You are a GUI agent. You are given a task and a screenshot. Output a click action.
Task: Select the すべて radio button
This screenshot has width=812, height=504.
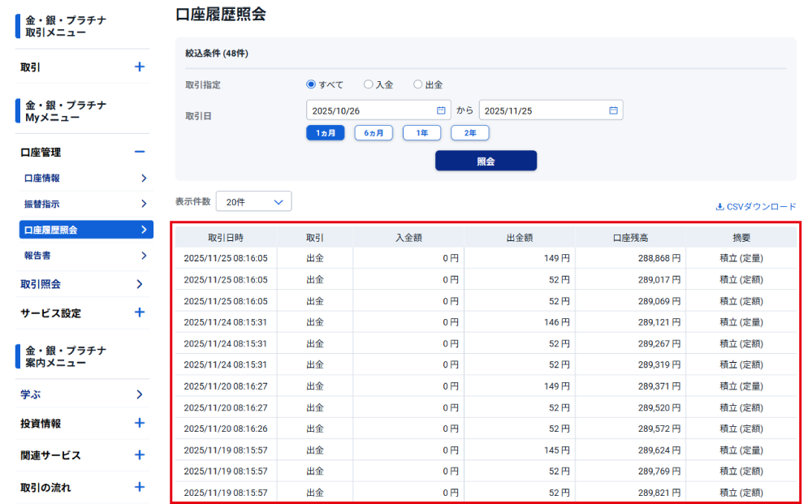(x=311, y=84)
